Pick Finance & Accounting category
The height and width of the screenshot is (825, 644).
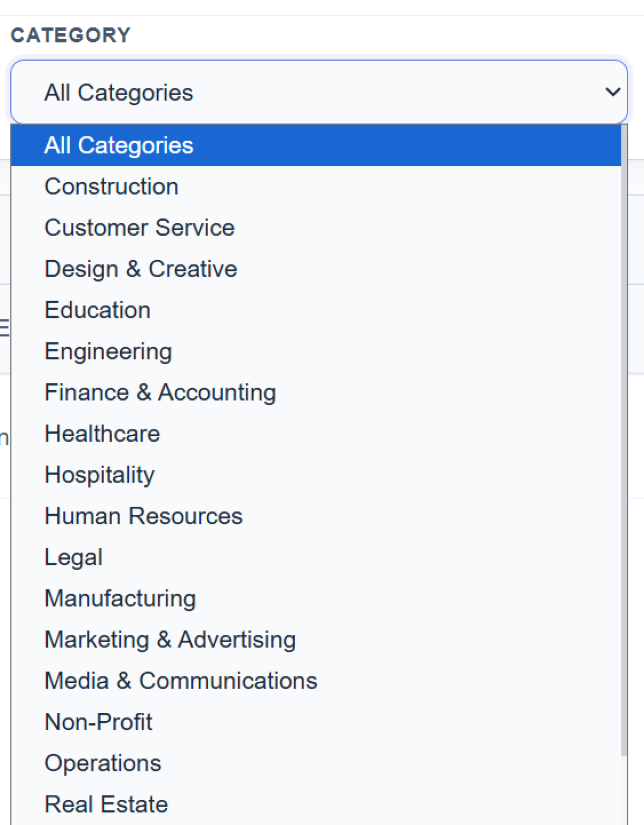(x=316, y=392)
